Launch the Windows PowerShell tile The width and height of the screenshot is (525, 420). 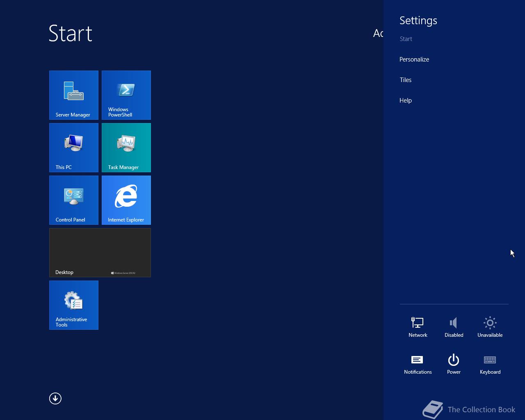pos(126,95)
